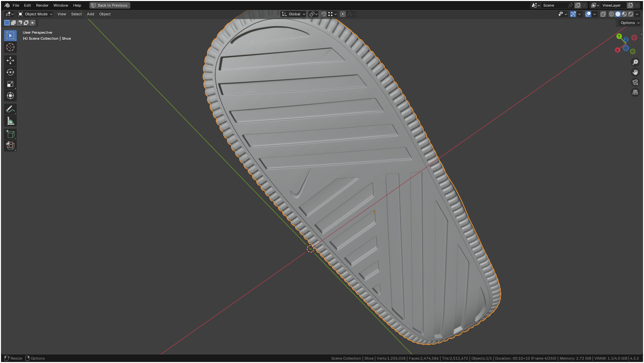Image resolution: width=644 pixels, height=363 pixels.
Task: Open the Edit menu
Action: pos(27,5)
